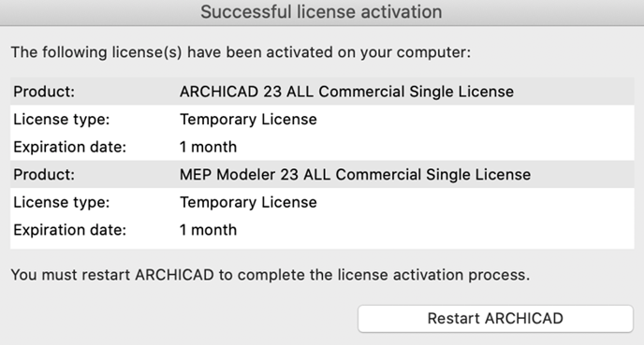Click the second Expiration date label
644x345 pixels.
tap(69, 230)
